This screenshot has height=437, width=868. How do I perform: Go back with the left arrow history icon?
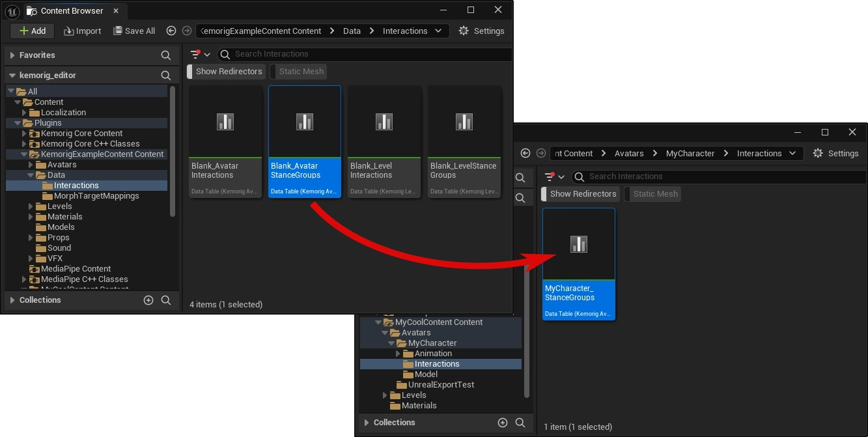point(171,31)
